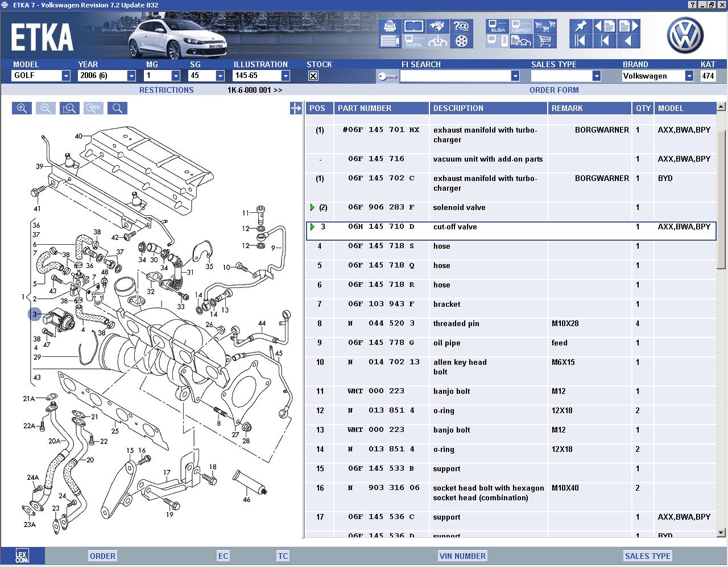728x568 pixels.
Task: Go to next page document icon
Action: (x=628, y=26)
